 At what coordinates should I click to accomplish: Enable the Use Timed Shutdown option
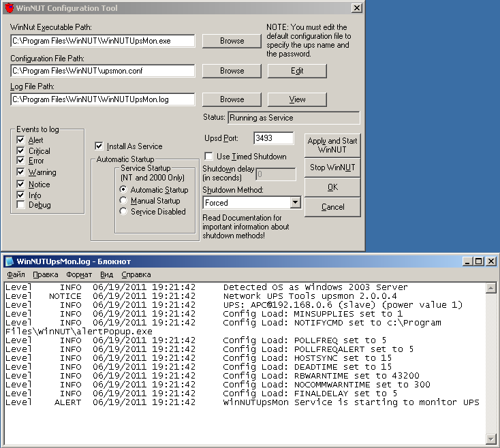(x=209, y=157)
